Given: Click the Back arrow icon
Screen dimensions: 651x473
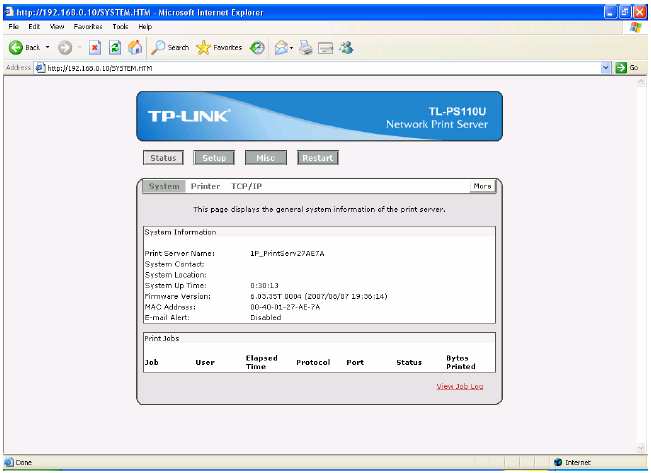Looking at the screenshot, I should point(16,47).
